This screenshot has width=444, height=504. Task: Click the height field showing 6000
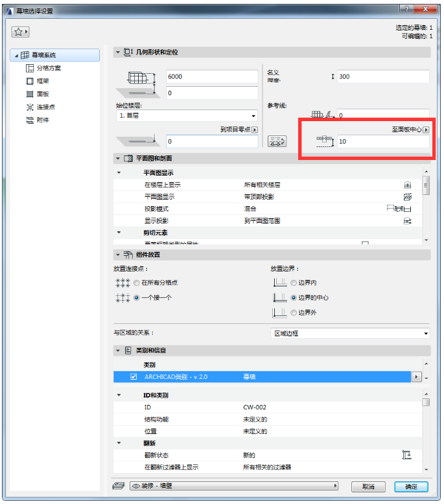[x=212, y=76]
